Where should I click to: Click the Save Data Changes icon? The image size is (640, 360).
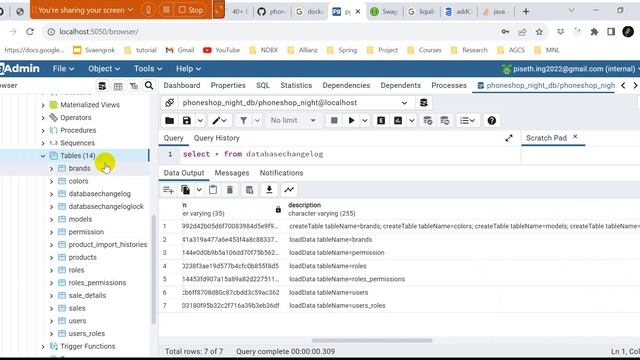coord(249,190)
